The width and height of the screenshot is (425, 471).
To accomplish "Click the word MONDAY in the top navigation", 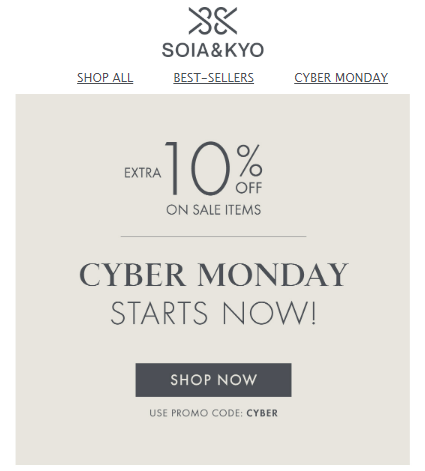I will [x=361, y=78].
